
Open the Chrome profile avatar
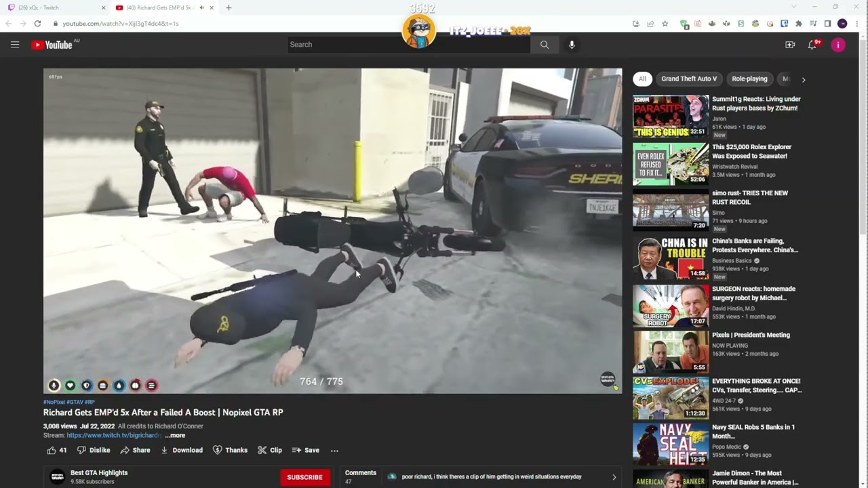[842, 23]
